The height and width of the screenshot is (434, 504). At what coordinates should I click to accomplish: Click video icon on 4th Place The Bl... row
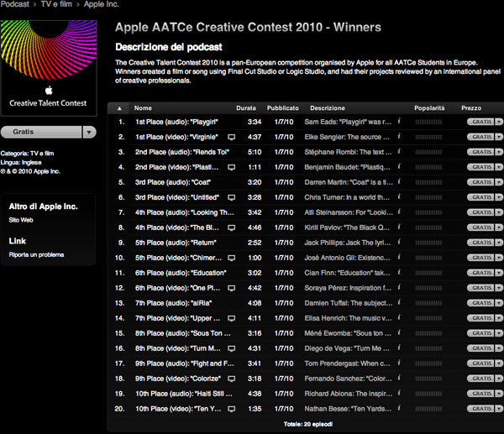[232, 227]
